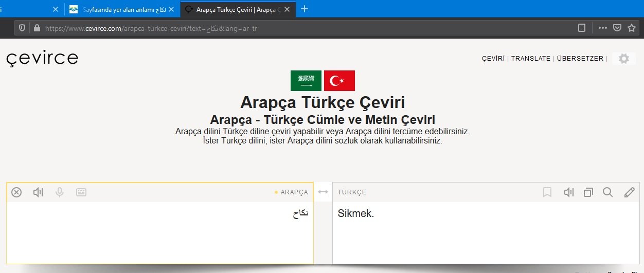The image size is (644, 273).
Task: Copy the translated text
Action: [x=588, y=192]
